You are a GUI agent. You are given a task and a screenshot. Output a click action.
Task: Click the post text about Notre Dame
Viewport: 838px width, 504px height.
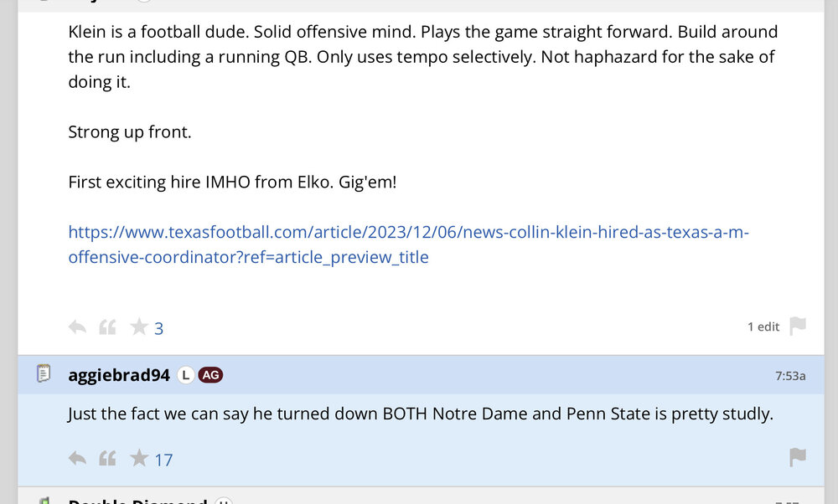point(420,414)
